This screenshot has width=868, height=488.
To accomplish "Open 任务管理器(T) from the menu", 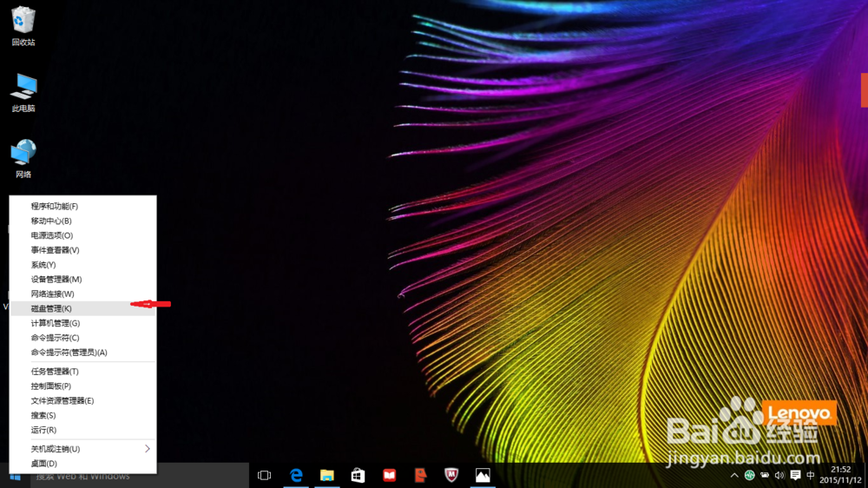I will (x=83, y=371).
